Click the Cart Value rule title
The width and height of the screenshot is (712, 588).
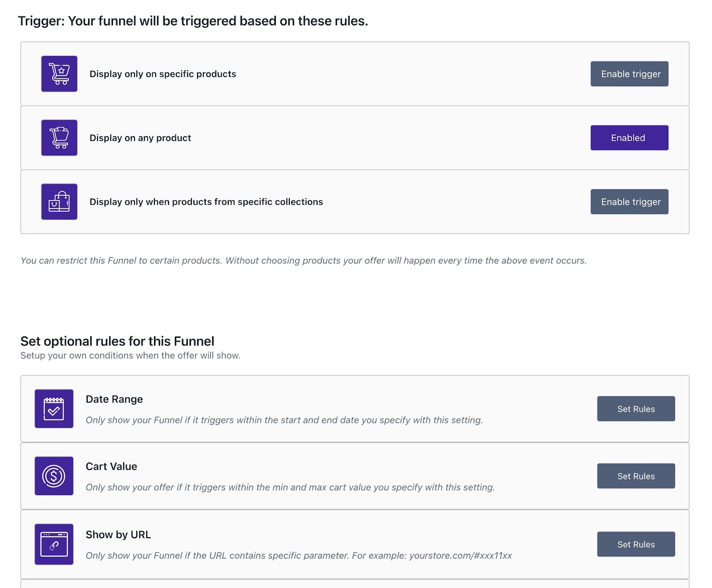tap(111, 466)
